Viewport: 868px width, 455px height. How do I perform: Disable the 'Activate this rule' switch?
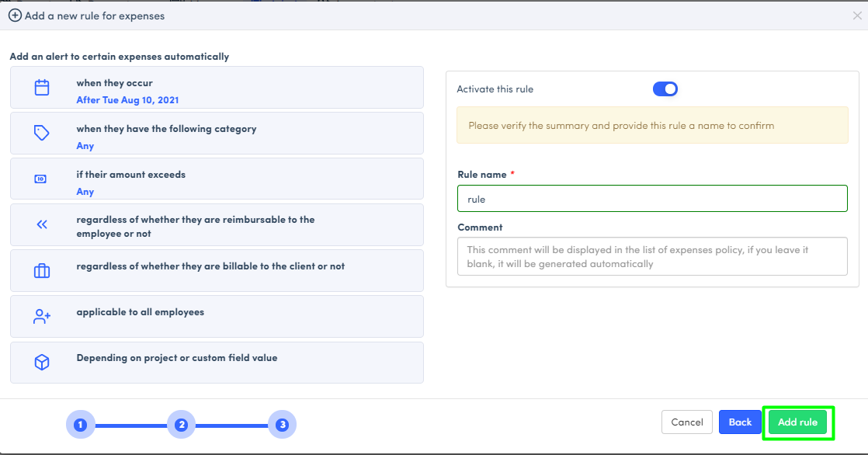click(x=665, y=89)
